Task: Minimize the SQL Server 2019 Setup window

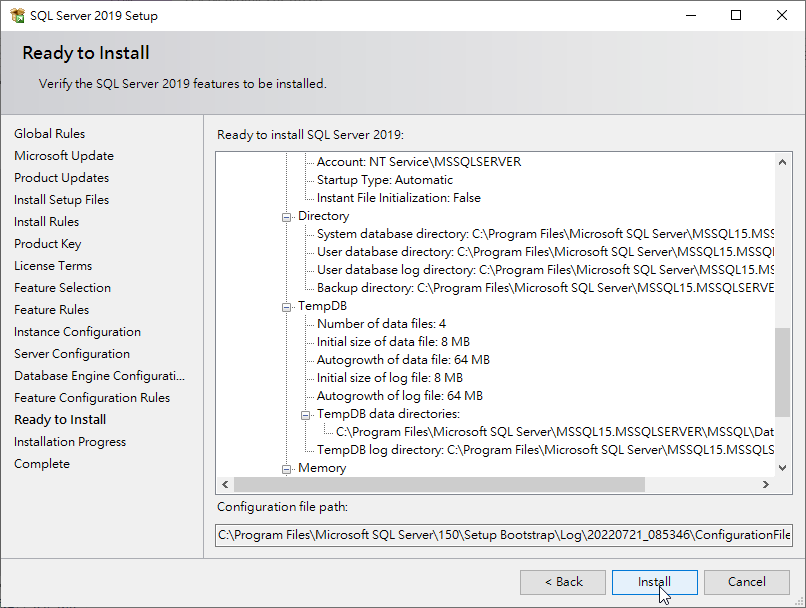Action: click(x=691, y=15)
